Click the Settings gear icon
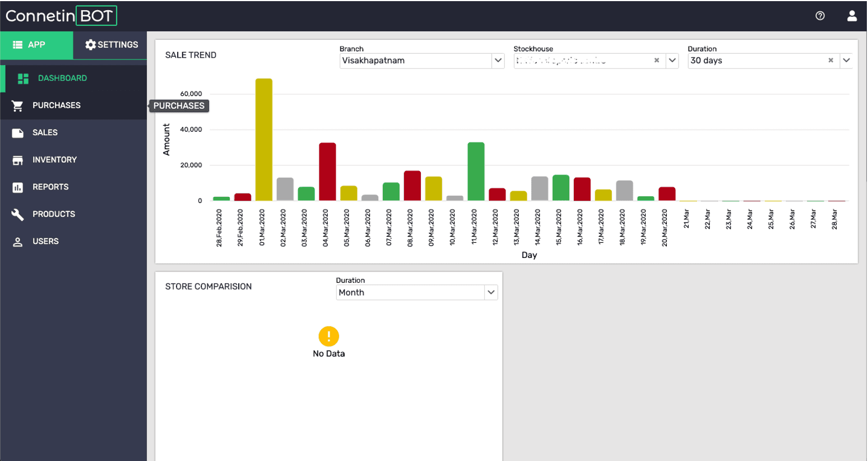Image resolution: width=868 pixels, height=461 pixels. (x=90, y=45)
